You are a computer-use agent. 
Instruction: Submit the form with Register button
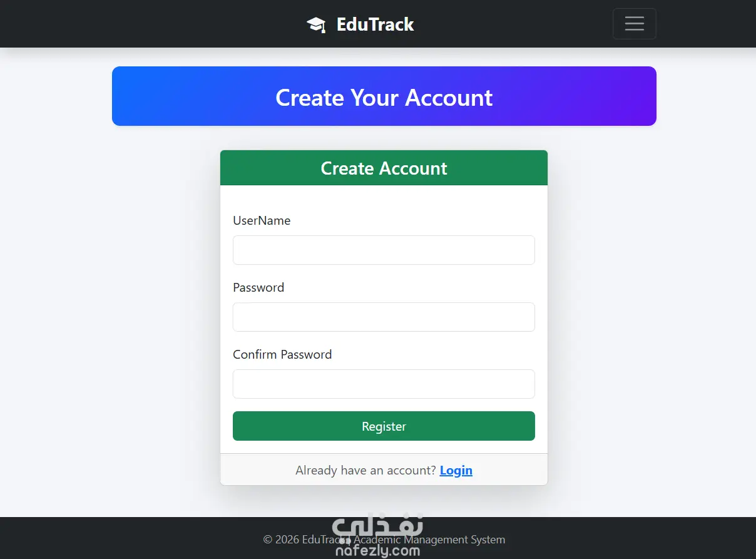coord(384,426)
